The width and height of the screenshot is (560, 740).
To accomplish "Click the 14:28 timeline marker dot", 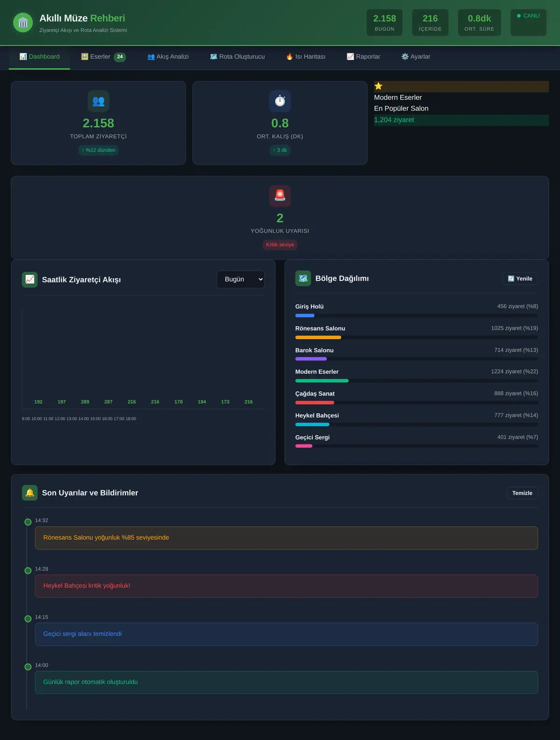I will point(28,571).
